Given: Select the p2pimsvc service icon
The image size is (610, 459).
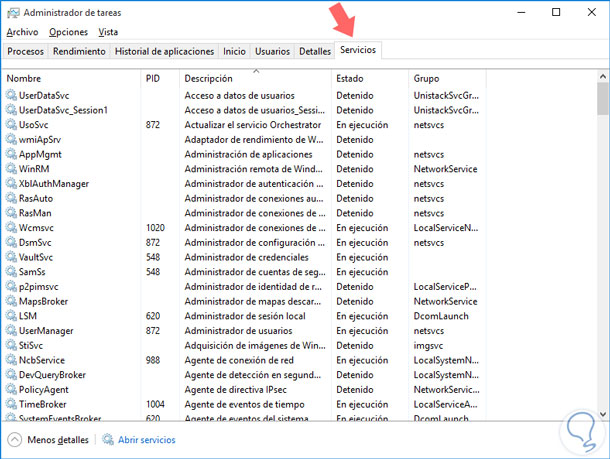Looking at the screenshot, I should pyautogui.click(x=11, y=286).
